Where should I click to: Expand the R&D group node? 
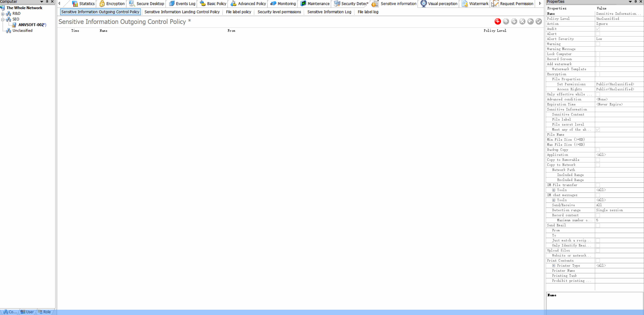(3, 14)
